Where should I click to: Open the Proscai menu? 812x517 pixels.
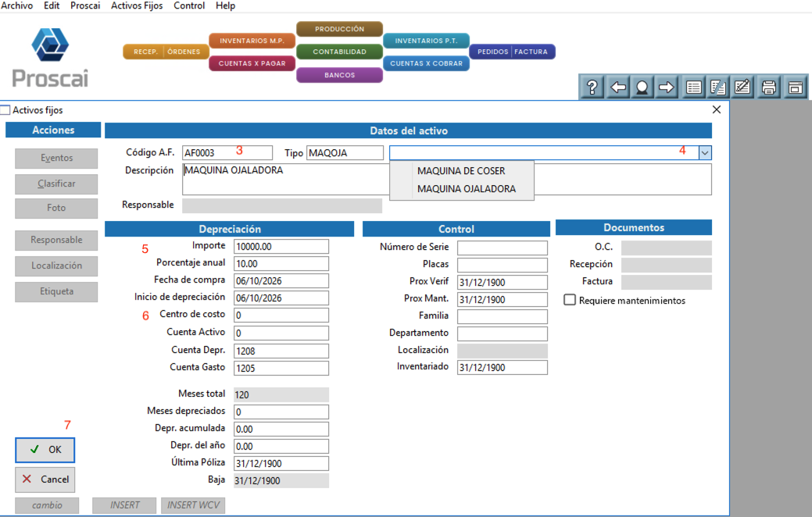85,5
